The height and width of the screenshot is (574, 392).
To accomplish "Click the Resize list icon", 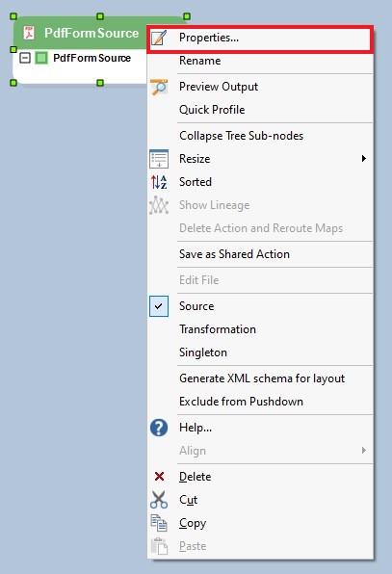I will [x=159, y=159].
